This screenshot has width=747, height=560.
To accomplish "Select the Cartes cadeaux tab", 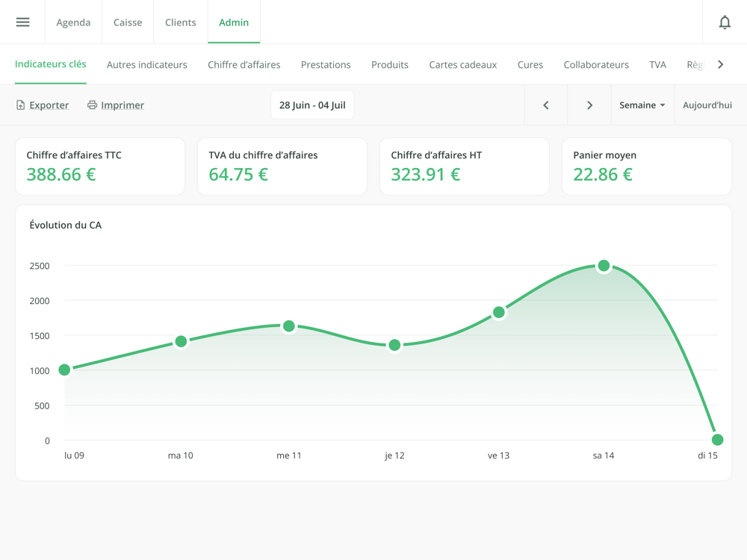I will [462, 65].
